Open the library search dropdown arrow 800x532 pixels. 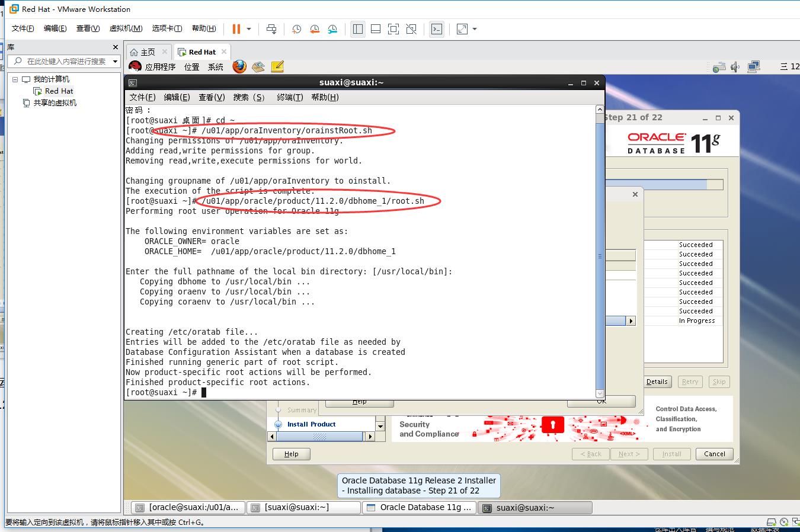(x=115, y=61)
